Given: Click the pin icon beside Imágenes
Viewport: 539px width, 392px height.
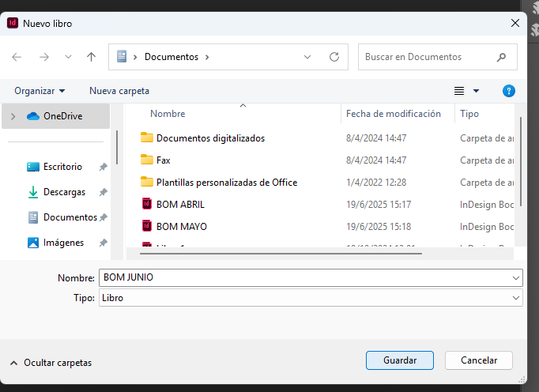Looking at the screenshot, I should [x=103, y=243].
